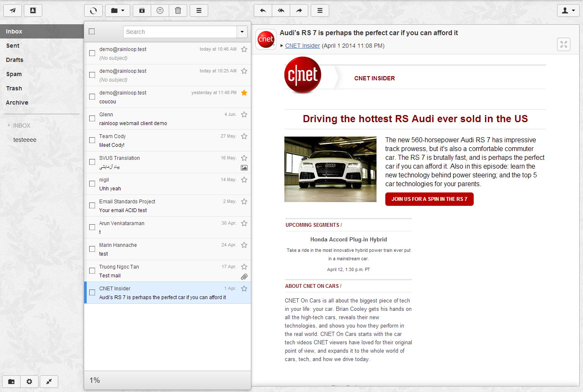Open settings gear icon
Viewport: 583px width, 392px height.
(x=29, y=382)
